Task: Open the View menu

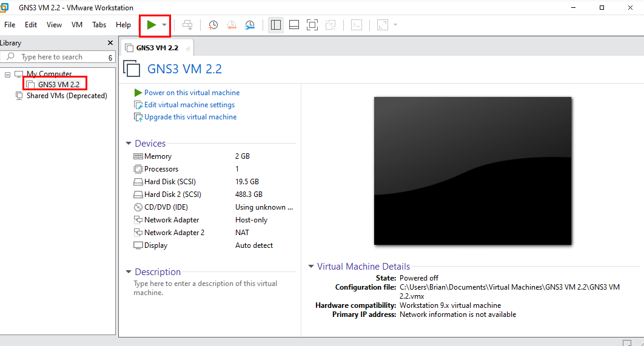Action: coord(54,25)
